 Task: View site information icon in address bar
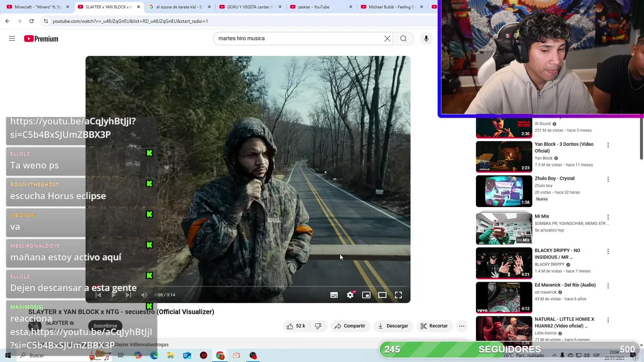[46, 21]
